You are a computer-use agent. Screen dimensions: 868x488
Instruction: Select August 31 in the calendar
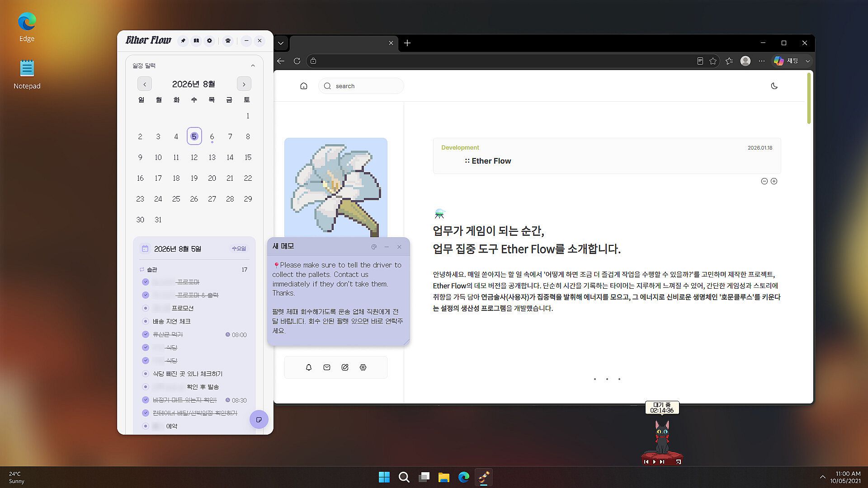click(x=158, y=220)
